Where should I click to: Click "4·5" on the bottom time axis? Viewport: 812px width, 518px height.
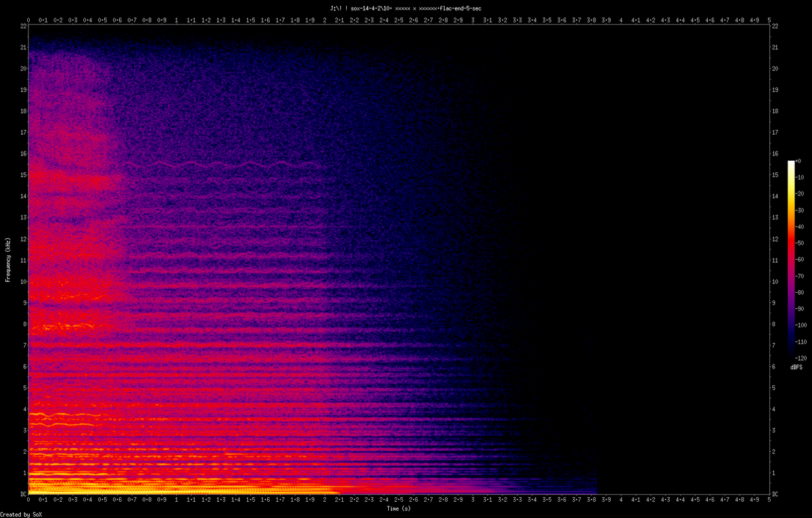(695, 500)
